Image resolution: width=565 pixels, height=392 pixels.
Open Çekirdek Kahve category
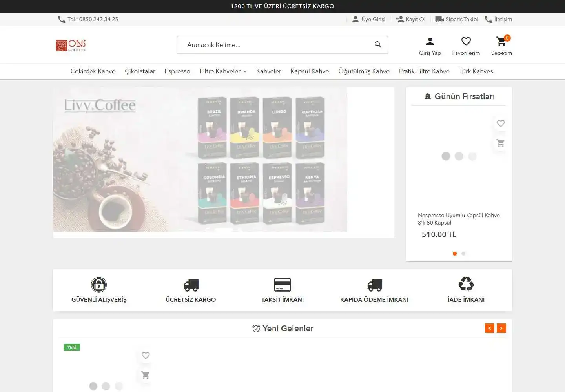point(93,71)
